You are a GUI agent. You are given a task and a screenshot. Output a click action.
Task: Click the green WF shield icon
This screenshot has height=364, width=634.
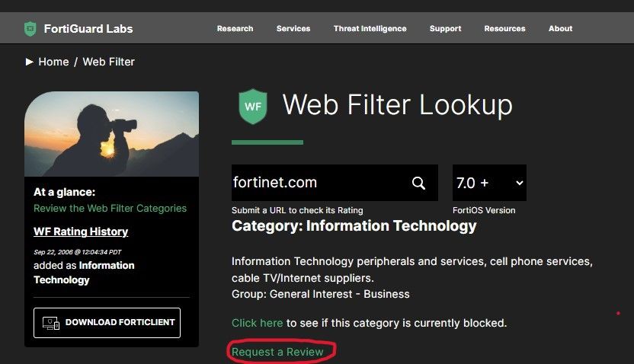[x=254, y=106]
